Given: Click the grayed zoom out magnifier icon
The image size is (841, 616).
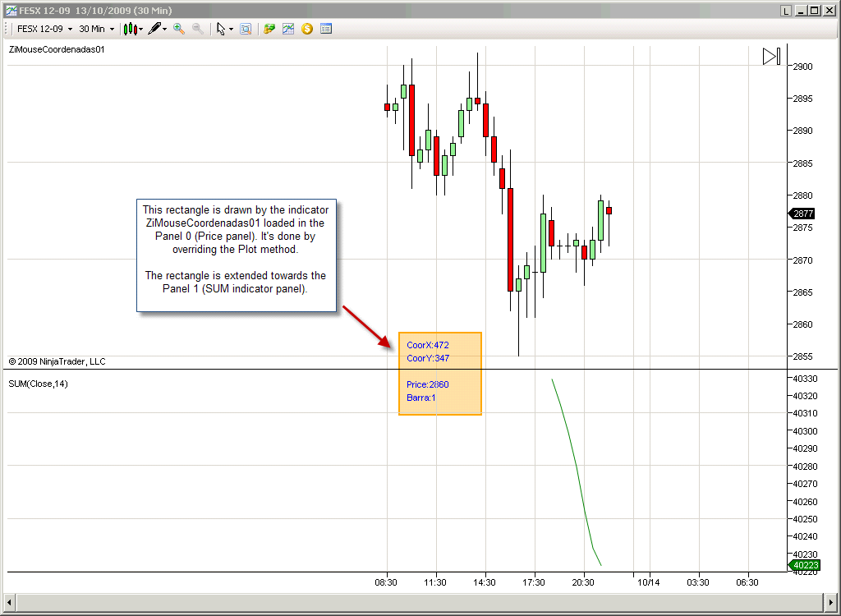Looking at the screenshot, I should [x=197, y=29].
